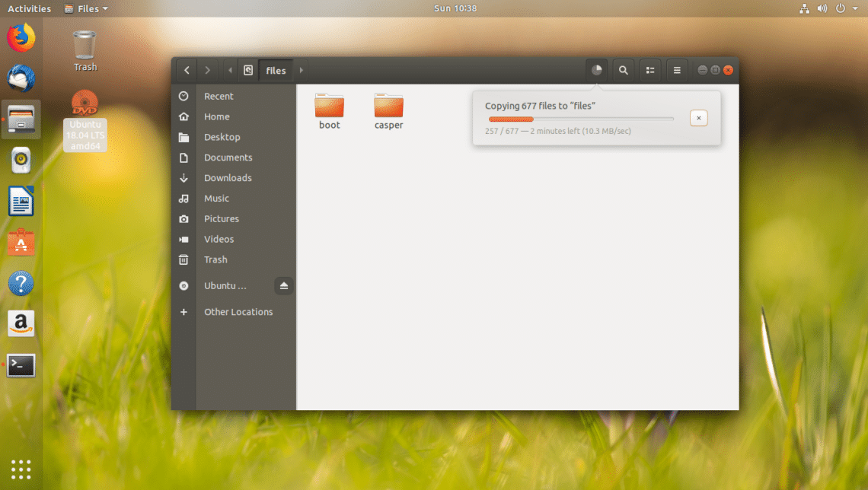Cancel the copying files operation

coord(699,118)
